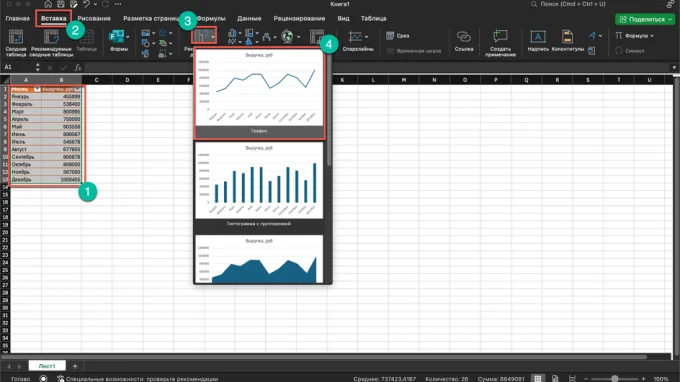The height and width of the screenshot is (382, 680).
Task: Click Create comment (Создать примечание)
Action: (500, 42)
